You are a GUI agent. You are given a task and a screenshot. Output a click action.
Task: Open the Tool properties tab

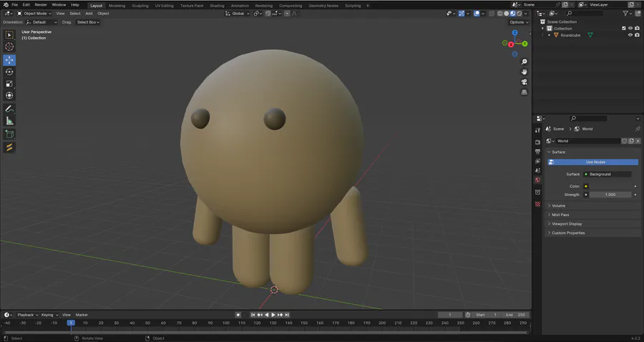coord(537,130)
